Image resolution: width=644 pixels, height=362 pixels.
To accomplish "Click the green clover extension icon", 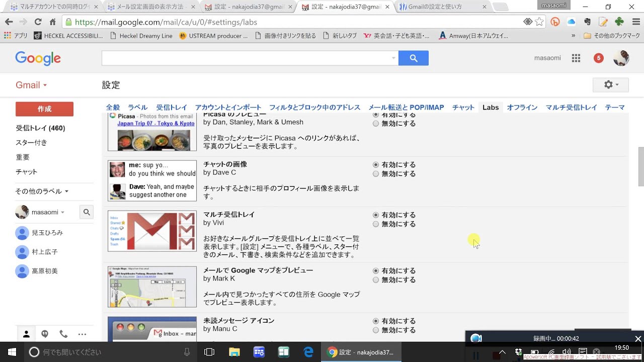I will [x=619, y=22].
